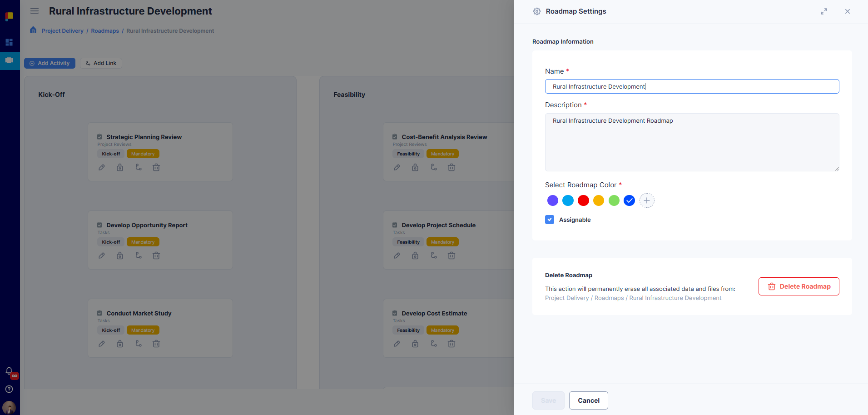The width and height of the screenshot is (868, 415).
Task: Open the custom color picker plus button
Action: [x=646, y=200]
